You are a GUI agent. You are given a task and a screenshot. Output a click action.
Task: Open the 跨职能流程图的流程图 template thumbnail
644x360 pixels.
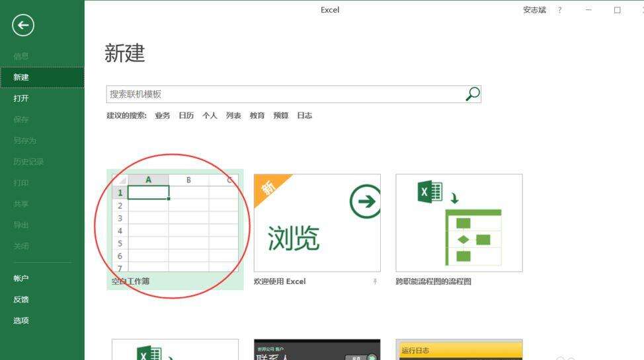click(x=459, y=223)
